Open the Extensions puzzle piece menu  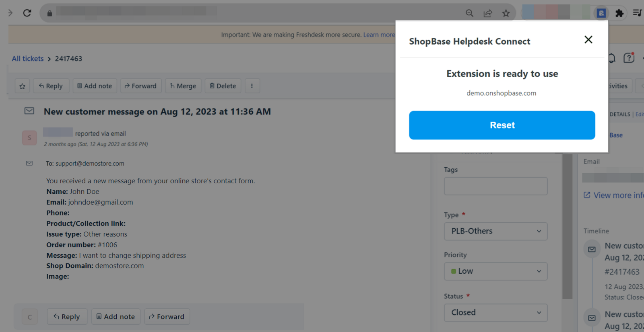(619, 13)
